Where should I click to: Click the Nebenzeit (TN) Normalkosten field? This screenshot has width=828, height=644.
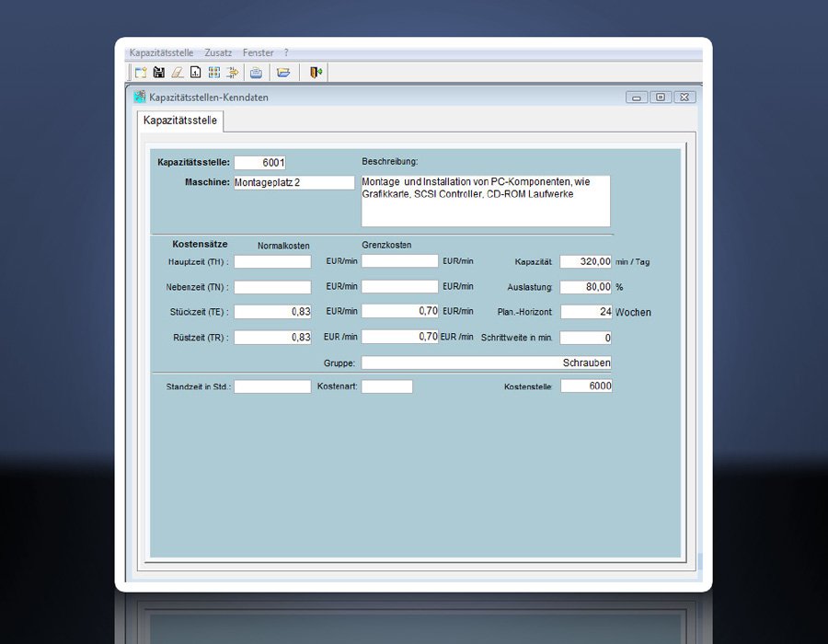272,287
